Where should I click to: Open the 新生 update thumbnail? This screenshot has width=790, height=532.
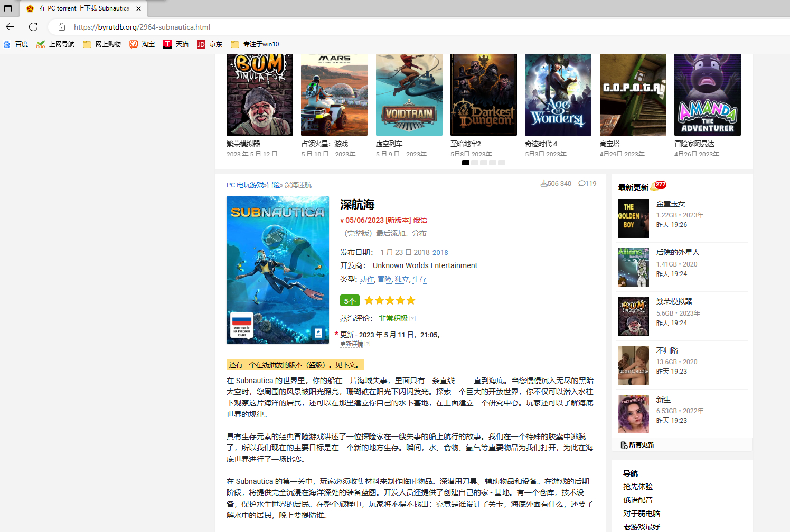coord(634,414)
